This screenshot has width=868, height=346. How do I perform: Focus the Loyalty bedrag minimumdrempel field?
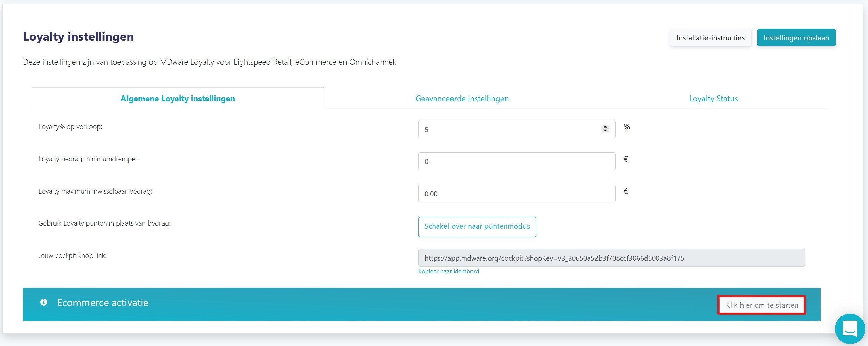tap(516, 161)
